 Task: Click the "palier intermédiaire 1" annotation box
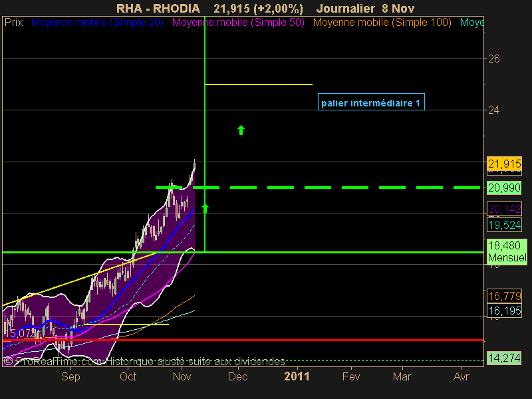coord(371,102)
